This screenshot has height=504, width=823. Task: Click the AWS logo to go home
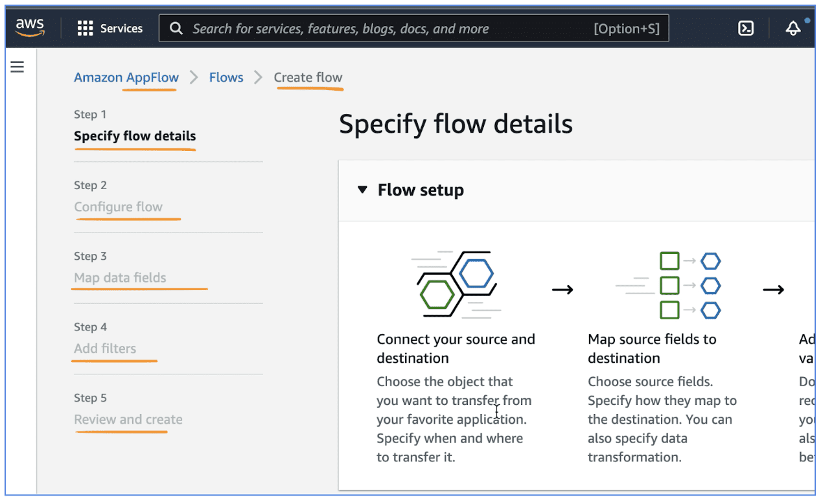pyautogui.click(x=29, y=27)
